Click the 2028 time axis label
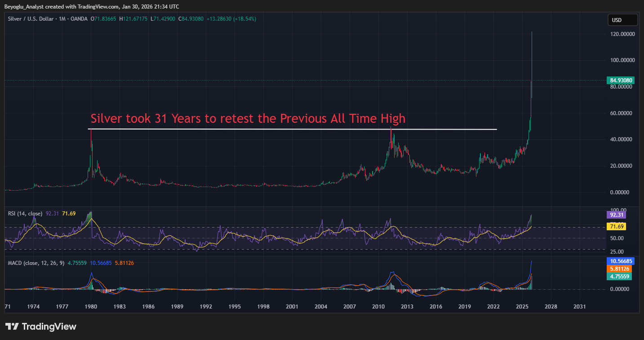The image size is (644, 340). coord(551,306)
